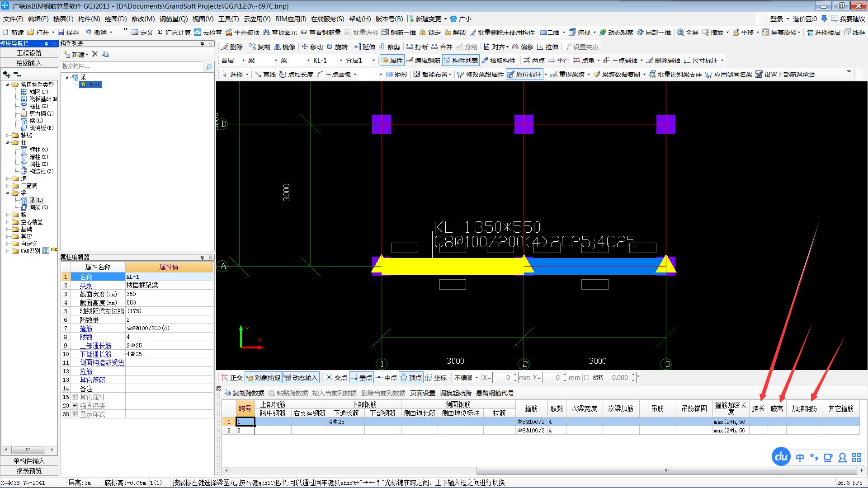The width and height of the screenshot is (868, 488).
Task: Select the 旋转 rotate tool
Action: pos(337,47)
